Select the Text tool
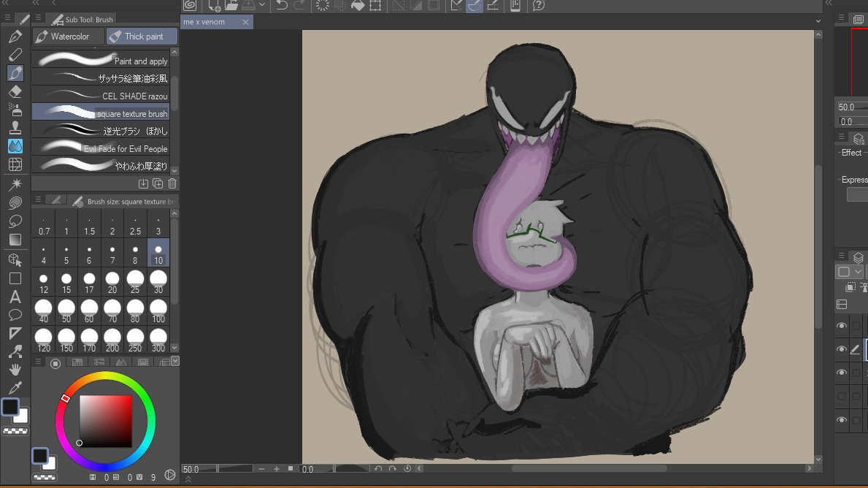The height and width of the screenshot is (488, 868). tap(15, 297)
